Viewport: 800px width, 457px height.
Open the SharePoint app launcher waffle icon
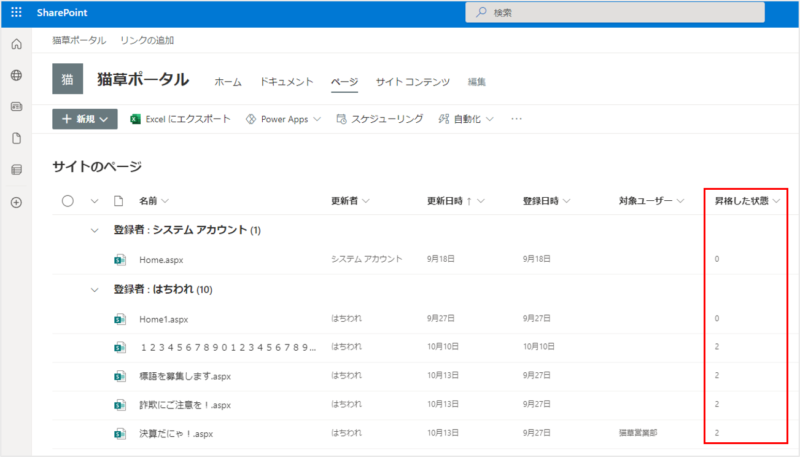tap(16, 12)
